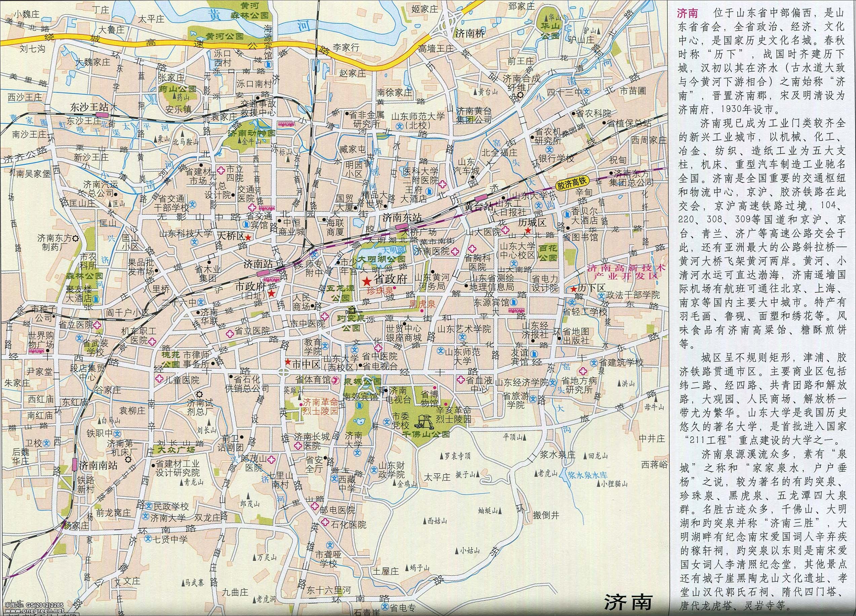Click the red star next to 历下区

(x=573, y=289)
